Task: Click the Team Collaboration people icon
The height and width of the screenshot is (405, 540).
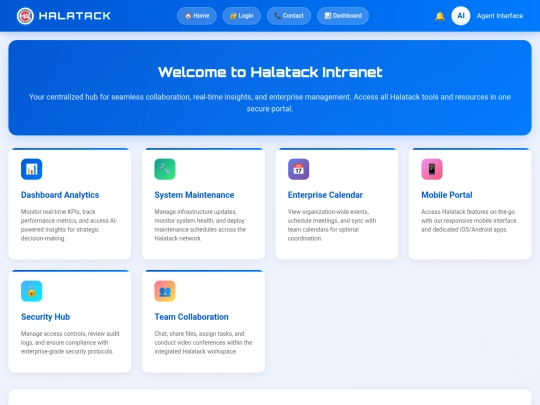Action: pyautogui.click(x=165, y=291)
